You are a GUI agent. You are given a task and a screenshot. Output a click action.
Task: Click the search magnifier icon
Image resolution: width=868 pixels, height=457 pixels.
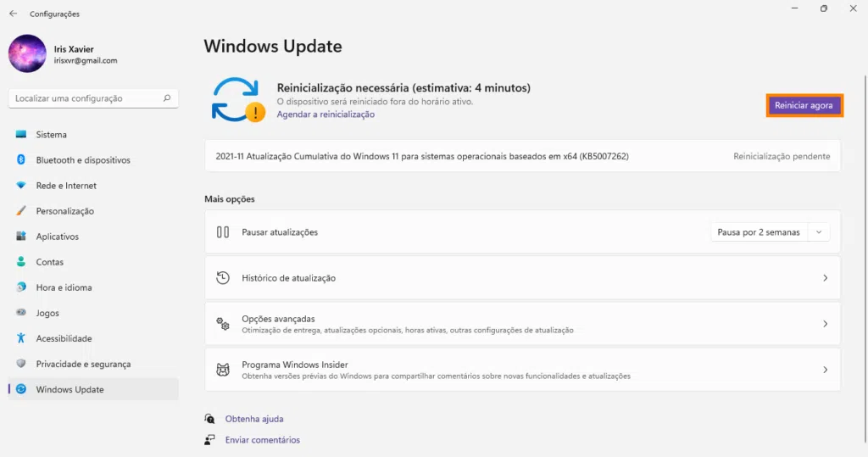167,98
